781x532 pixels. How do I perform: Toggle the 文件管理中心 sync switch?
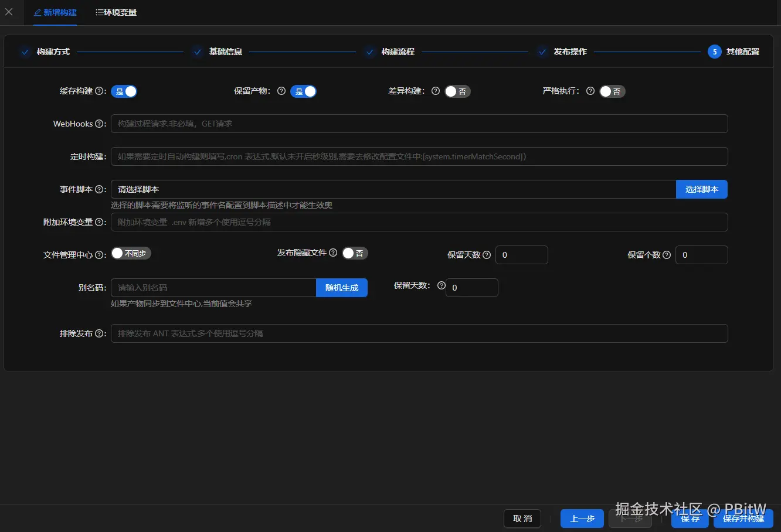(131, 253)
